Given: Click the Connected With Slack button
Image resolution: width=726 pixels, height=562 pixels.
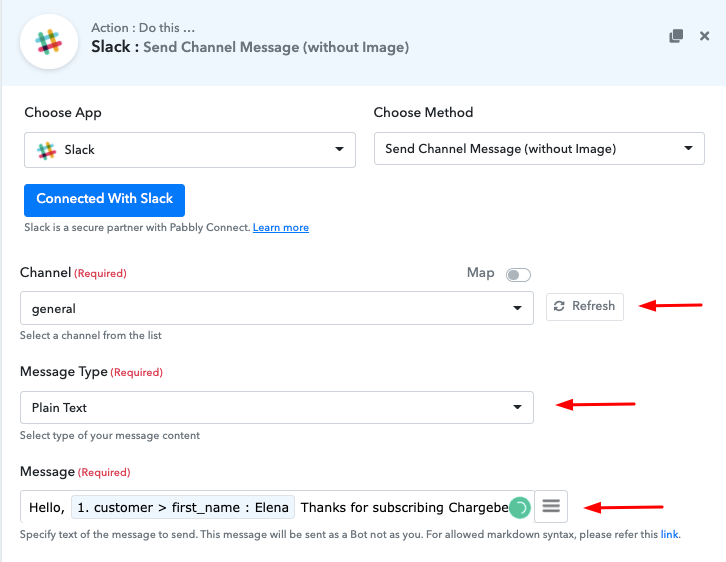Looking at the screenshot, I should coord(105,200).
